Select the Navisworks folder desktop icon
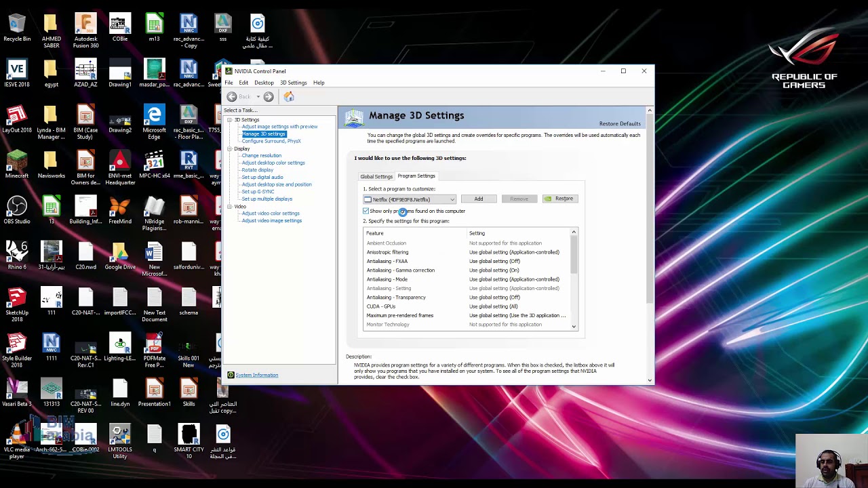 point(51,165)
